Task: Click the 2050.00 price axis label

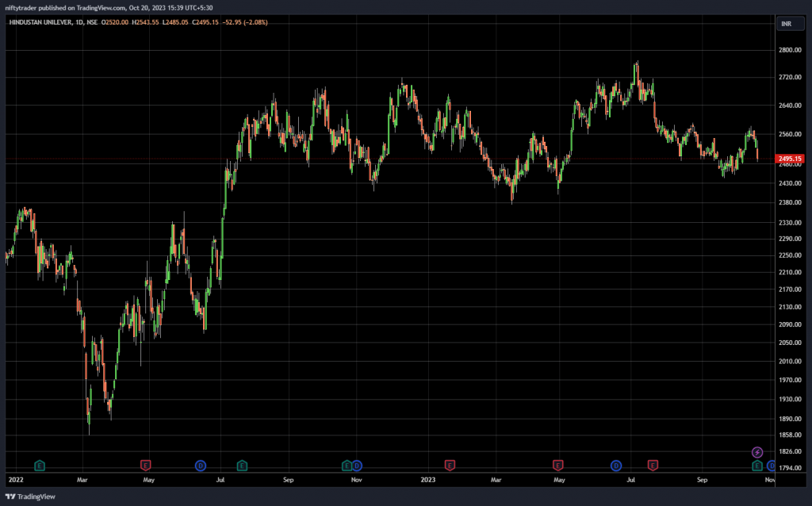Action: [x=790, y=343]
